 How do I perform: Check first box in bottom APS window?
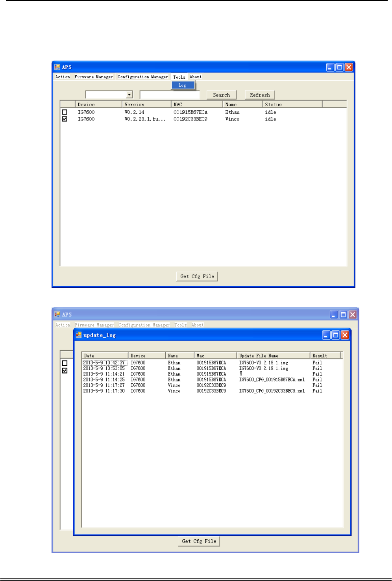[x=65, y=363]
